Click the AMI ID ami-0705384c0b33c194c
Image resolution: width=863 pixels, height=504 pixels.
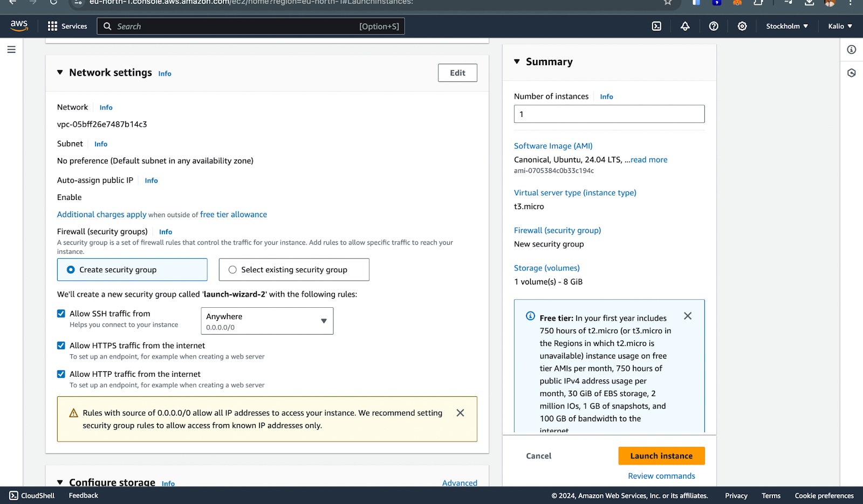(x=554, y=171)
